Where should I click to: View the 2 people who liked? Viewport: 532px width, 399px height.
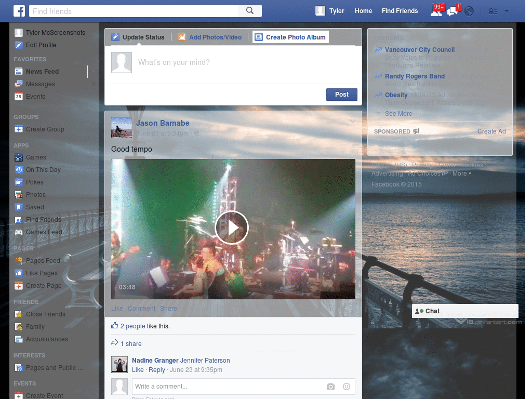coord(132,326)
